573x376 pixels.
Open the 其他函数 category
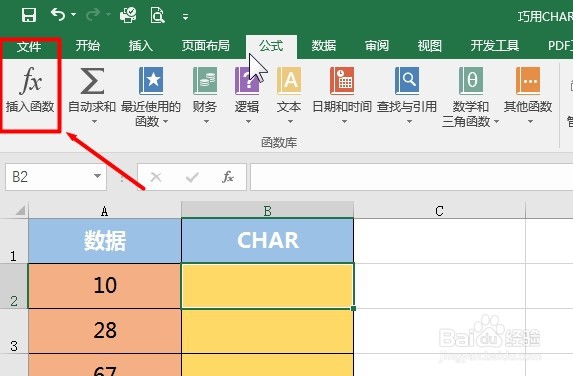point(528,96)
